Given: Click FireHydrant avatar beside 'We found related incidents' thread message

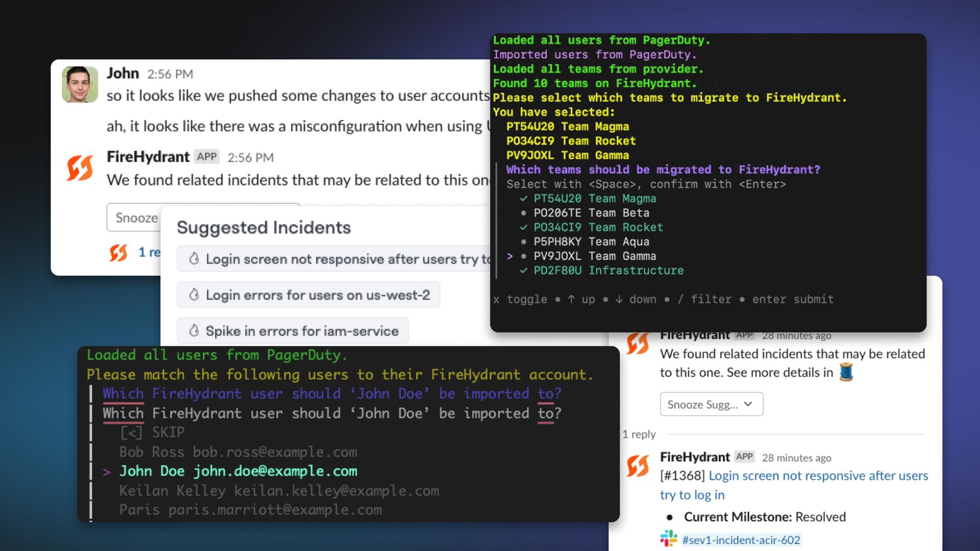Looking at the screenshot, I should pos(638,344).
